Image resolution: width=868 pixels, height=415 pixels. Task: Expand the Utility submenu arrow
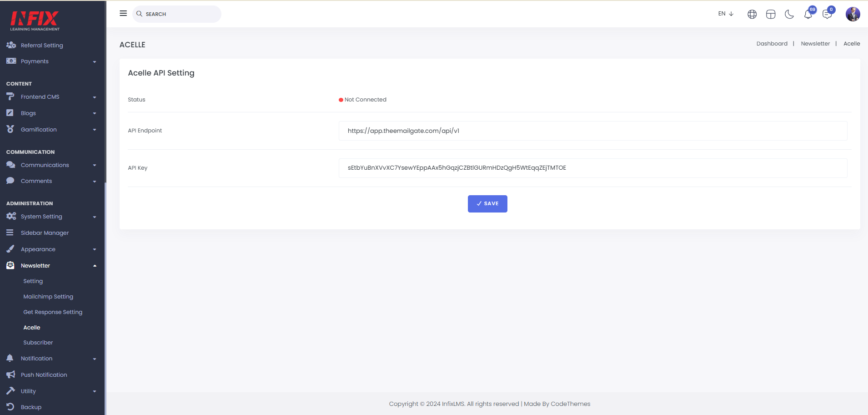pyautogui.click(x=95, y=392)
